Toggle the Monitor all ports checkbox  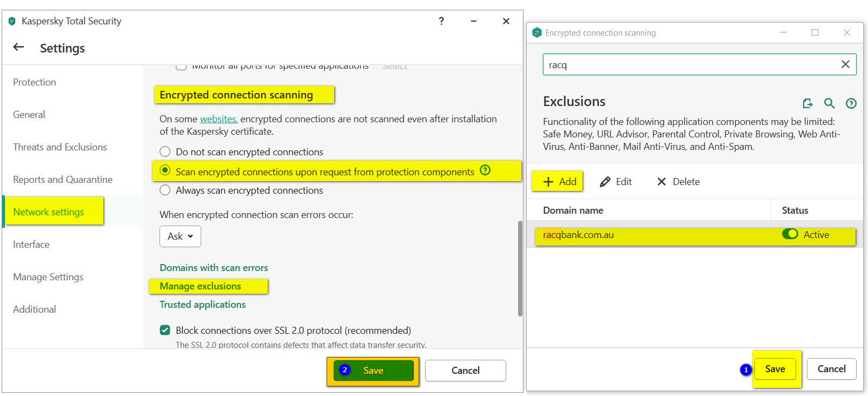[181, 67]
